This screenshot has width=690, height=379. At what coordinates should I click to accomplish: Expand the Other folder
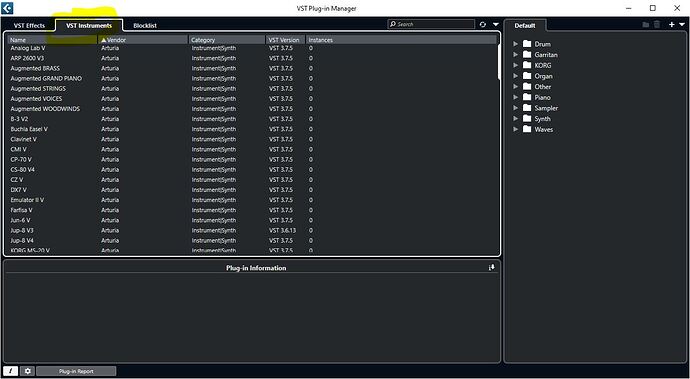coord(515,87)
